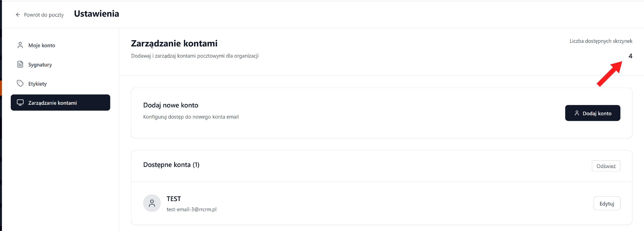Click the Moje konto person icon

point(20,45)
